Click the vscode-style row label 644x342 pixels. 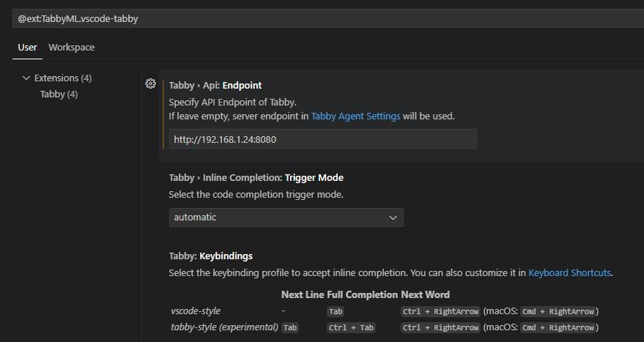tap(196, 311)
